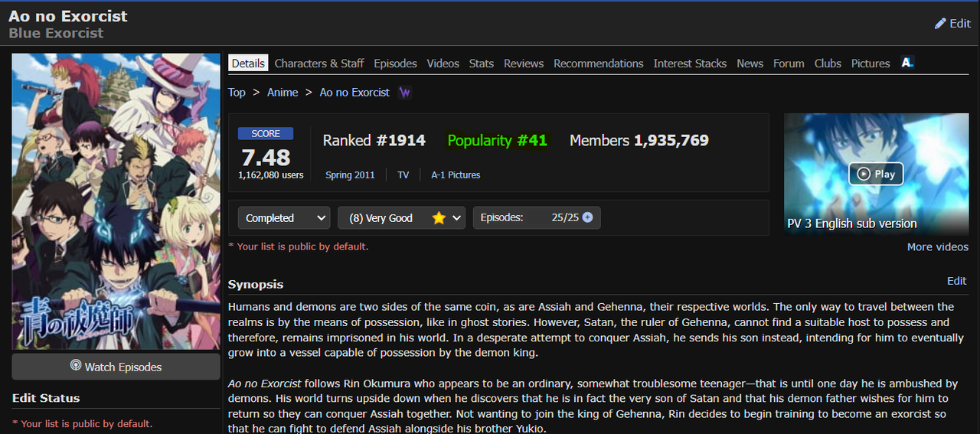Viewport: 980px width, 434px height.
Task: Open the A. logo tab icon
Action: [907, 63]
